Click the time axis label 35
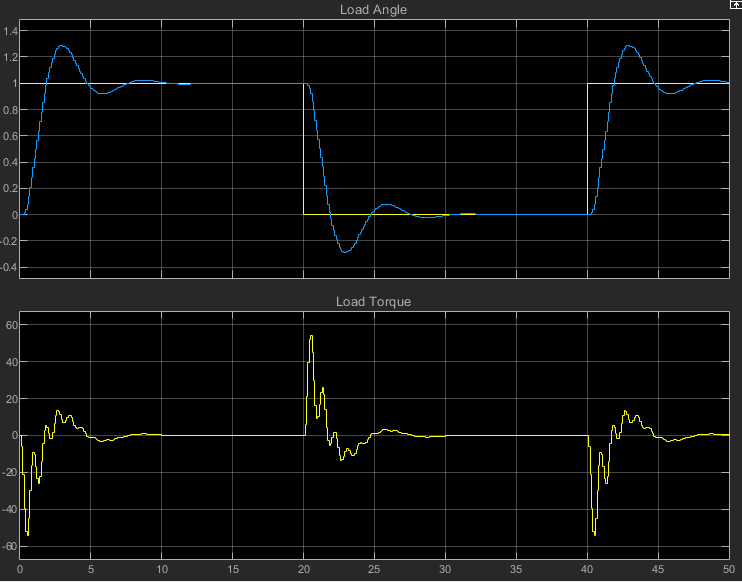The width and height of the screenshot is (742, 582). 516,569
